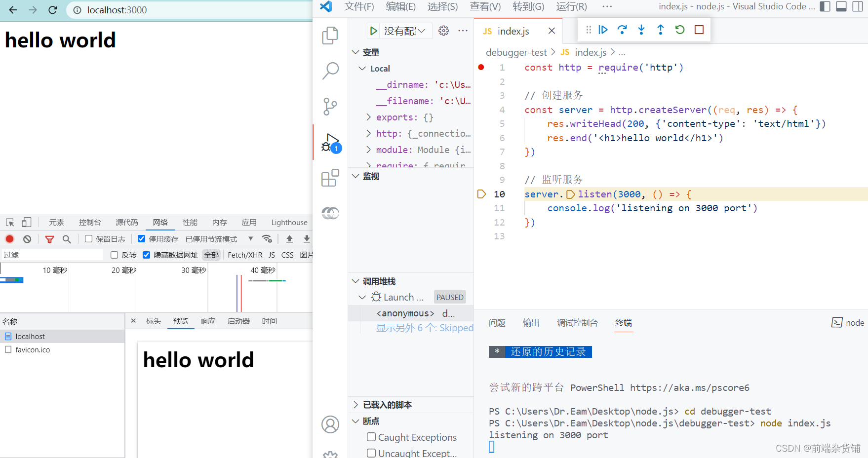Open the 文件(F) menu
The image size is (868, 458).
point(359,6)
